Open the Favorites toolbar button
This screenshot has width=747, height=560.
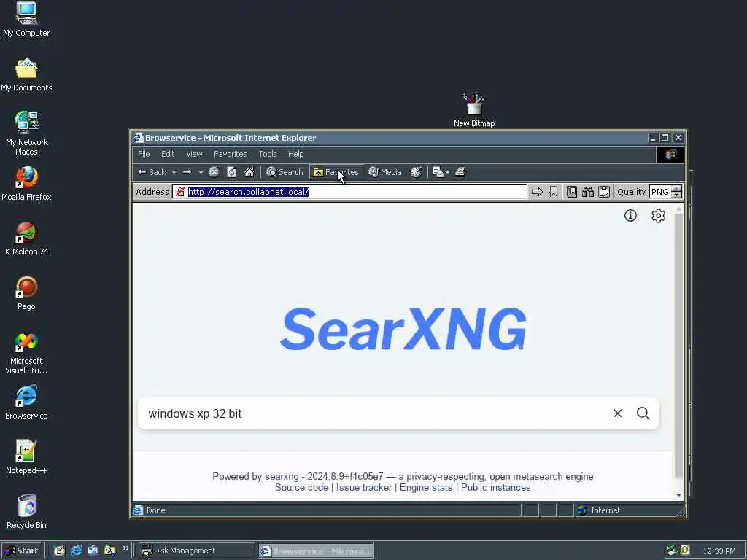[x=336, y=172]
